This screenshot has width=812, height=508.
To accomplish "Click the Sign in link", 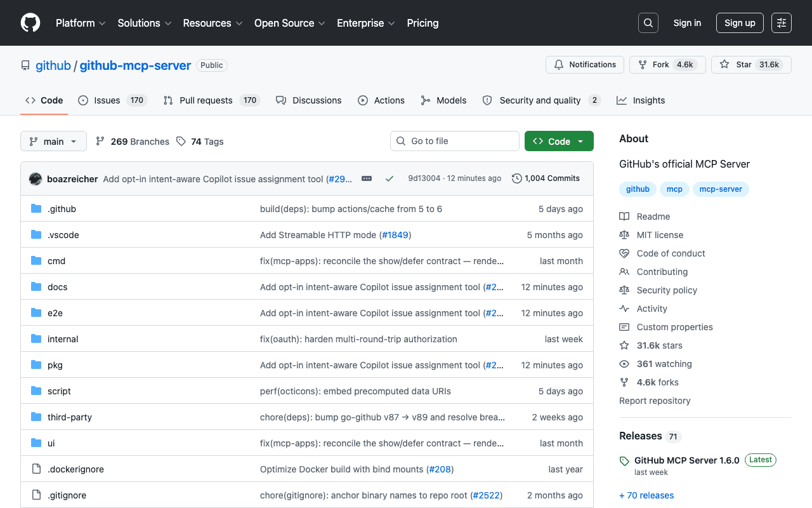I will (x=687, y=23).
